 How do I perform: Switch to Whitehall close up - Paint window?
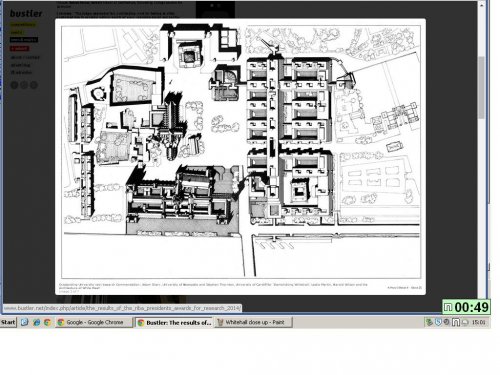(254, 322)
